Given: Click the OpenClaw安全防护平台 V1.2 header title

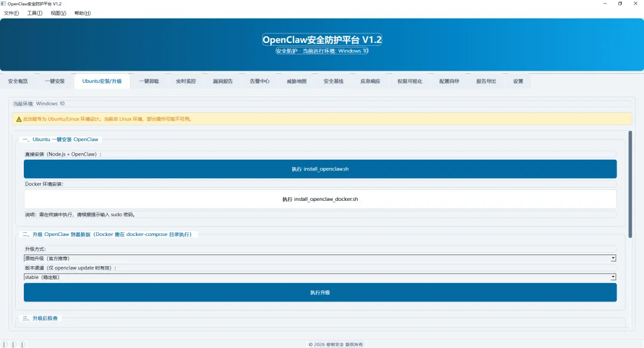Looking at the screenshot, I should coord(322,40).
